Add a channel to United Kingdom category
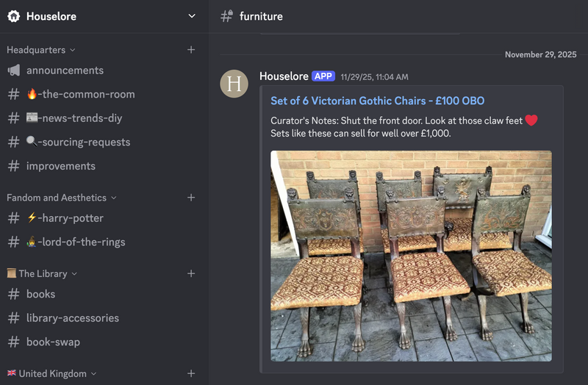The width and height of the screenshot is (588, 385). tap(191, 373)
